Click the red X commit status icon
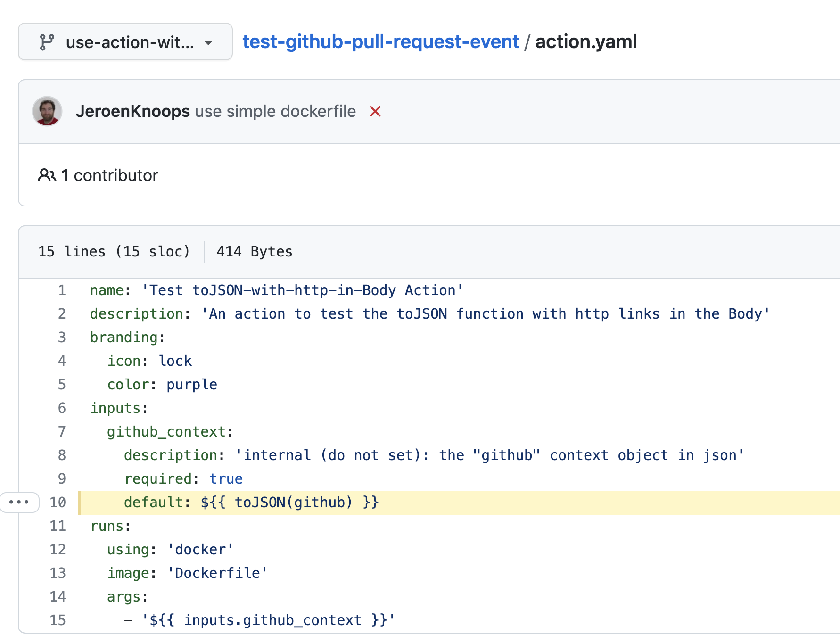The width and height of the screenshot is (840, 643). [x=375, y=112]
